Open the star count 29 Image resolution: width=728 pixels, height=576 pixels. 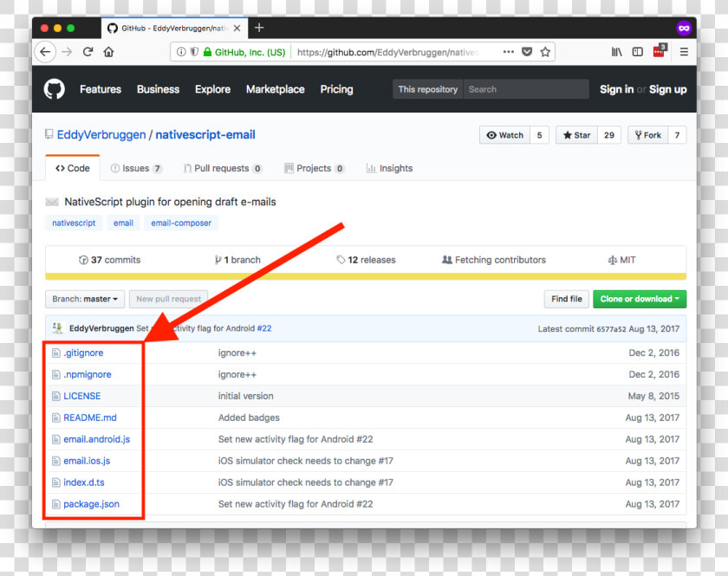tap(609, 135)
